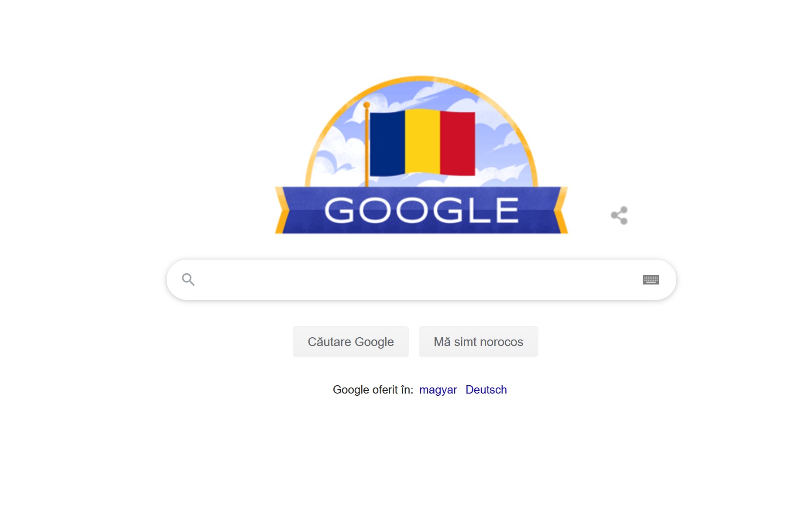The image size is (812, 514).
Task: Click the left ribbon end of banner
Action: tap(282, 210)
